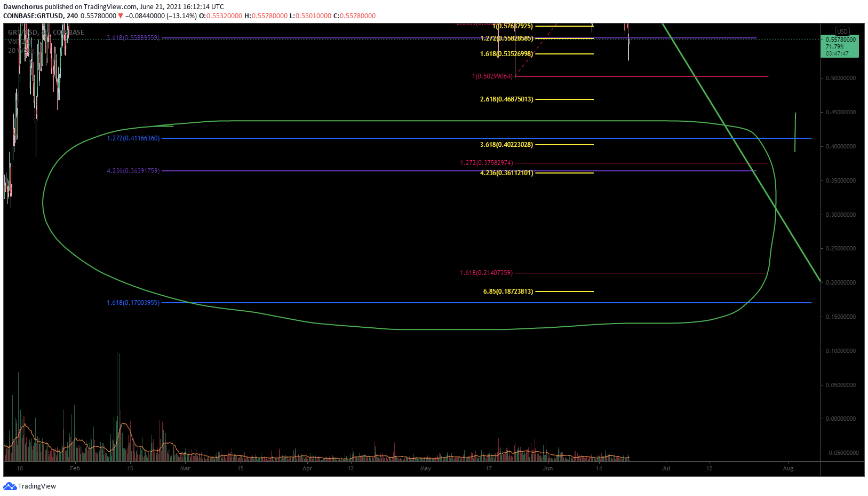Select the 1.272(0.55828585) yellow fib label
Image resolution: width=868 pixels, height=496 pixels.
507,38
